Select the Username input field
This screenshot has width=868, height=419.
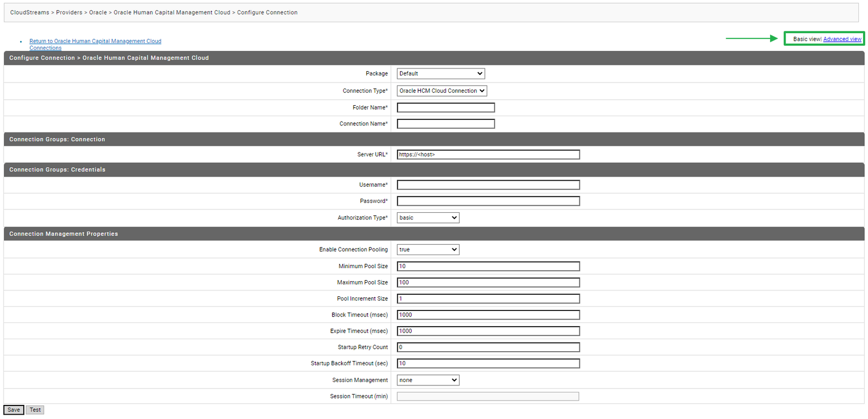(488, 185)
